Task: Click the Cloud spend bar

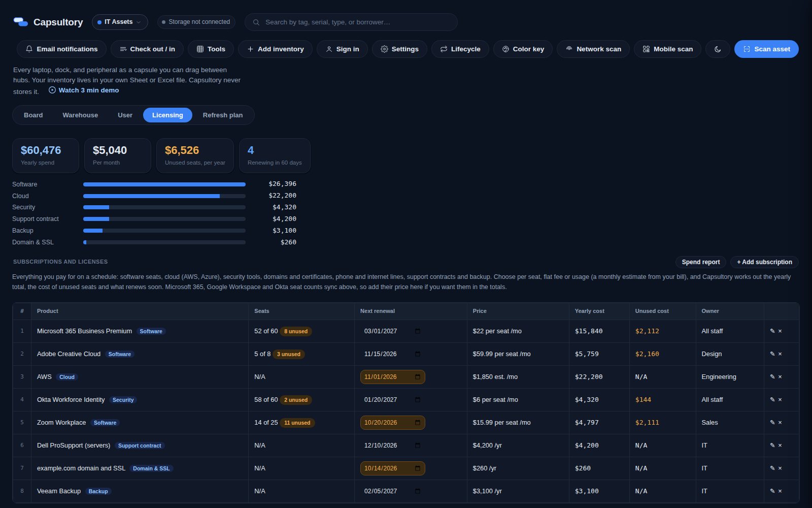Action: tap(164, 196)
